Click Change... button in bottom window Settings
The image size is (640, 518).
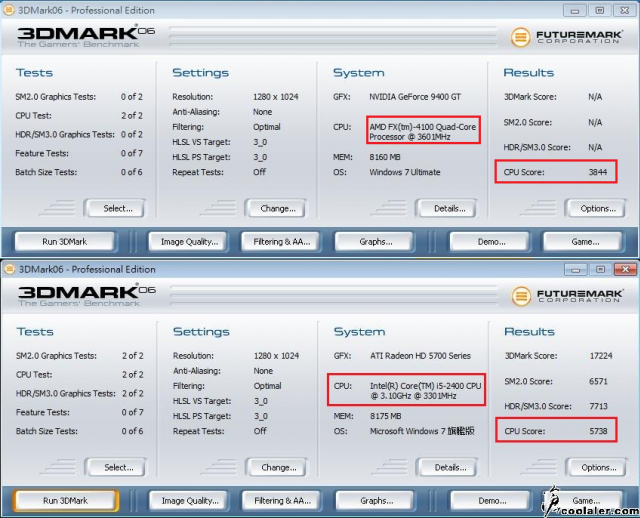pos(276,467)
